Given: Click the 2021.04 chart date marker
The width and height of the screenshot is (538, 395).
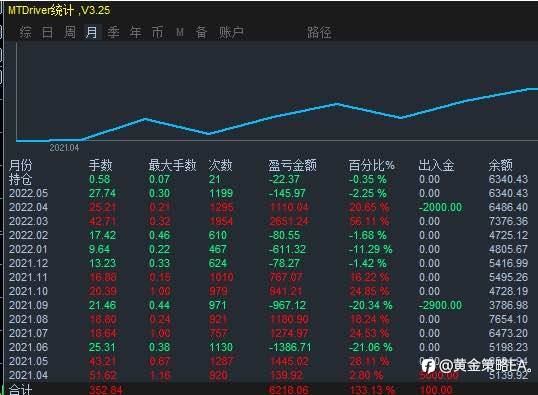Looking at the screenshot, I should click(x=64, y=148).
